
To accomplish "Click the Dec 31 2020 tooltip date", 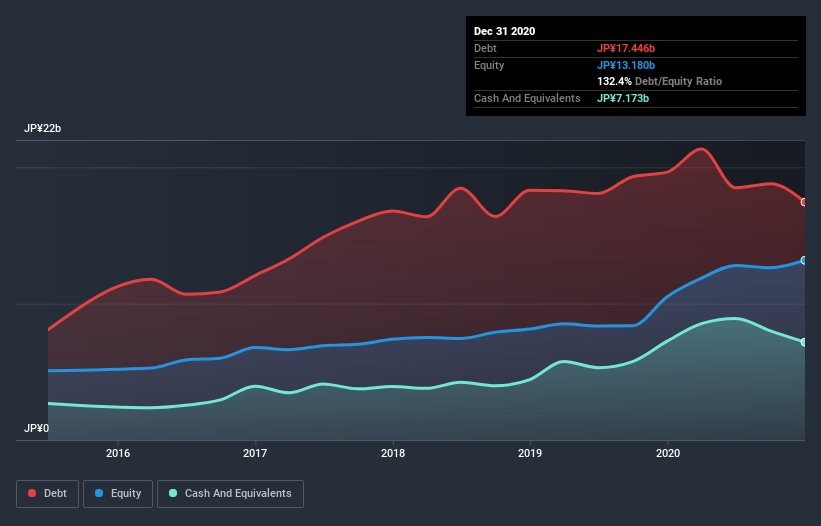I will [504, 31].
